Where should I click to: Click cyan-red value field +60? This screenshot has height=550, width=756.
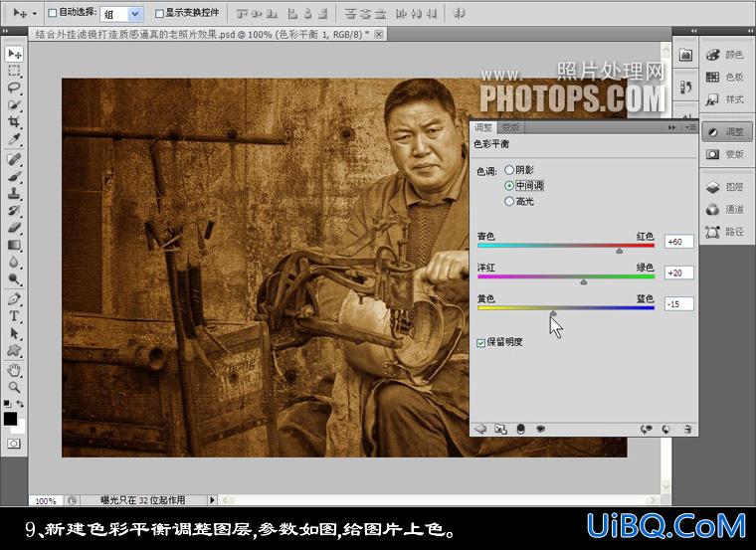[x=678, y=242]
